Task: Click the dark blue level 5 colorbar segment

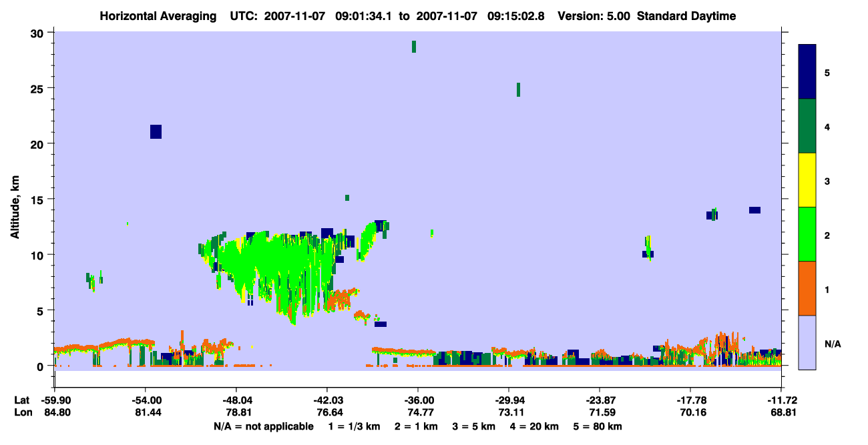Action: pyautogui.click(x=807, y=72)
